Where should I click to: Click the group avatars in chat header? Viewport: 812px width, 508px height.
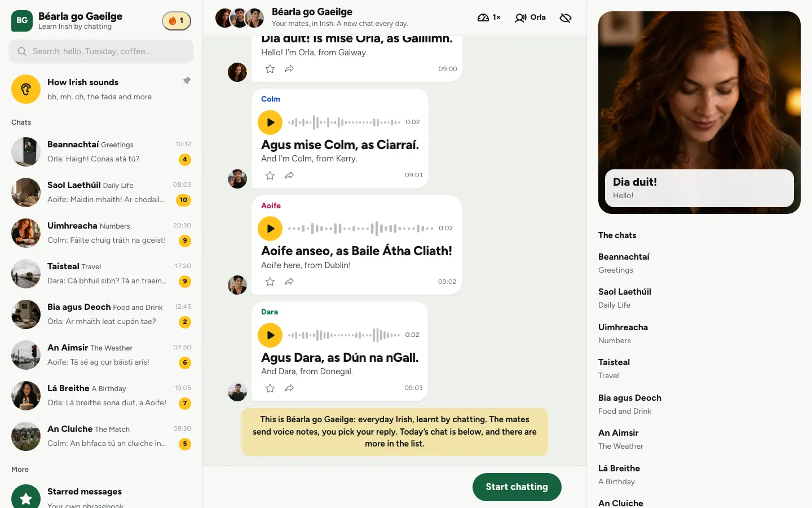[240, 18]
